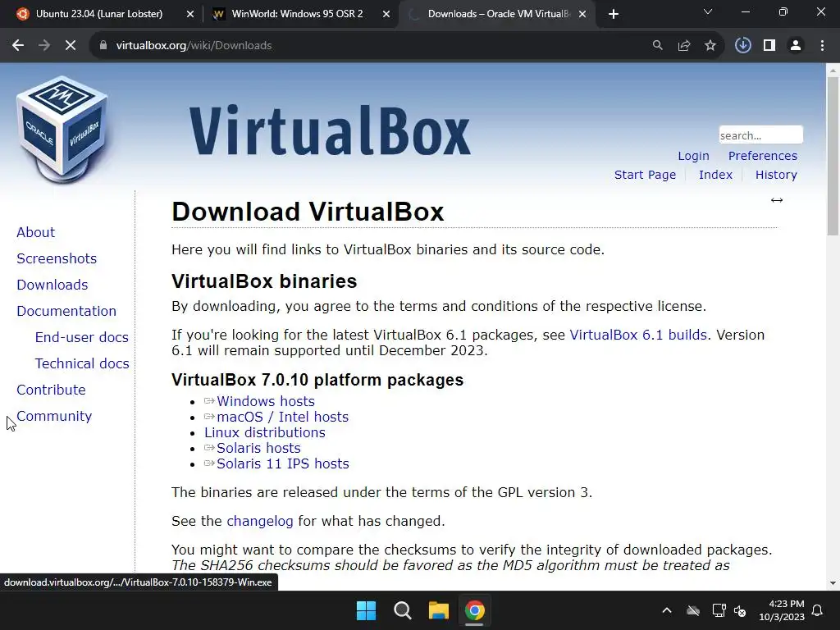Open the History link
840x630 pixels.
776,175
